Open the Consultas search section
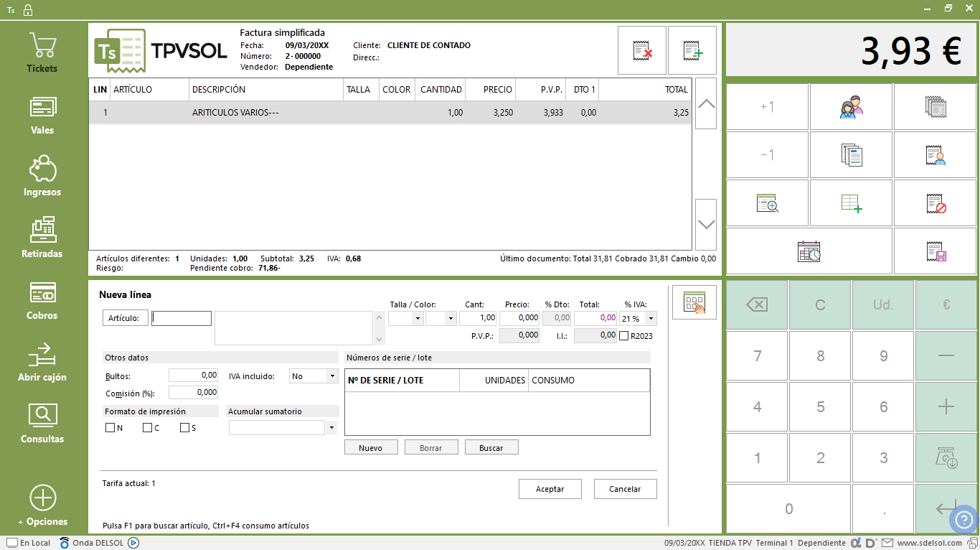This screenshot has height=550, width=980. [x=42, y=424]
